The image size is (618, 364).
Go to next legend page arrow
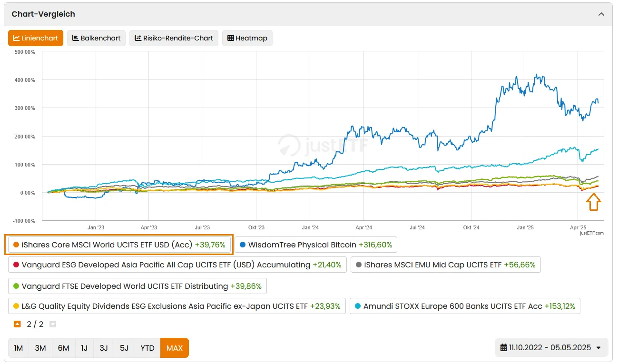53,324
